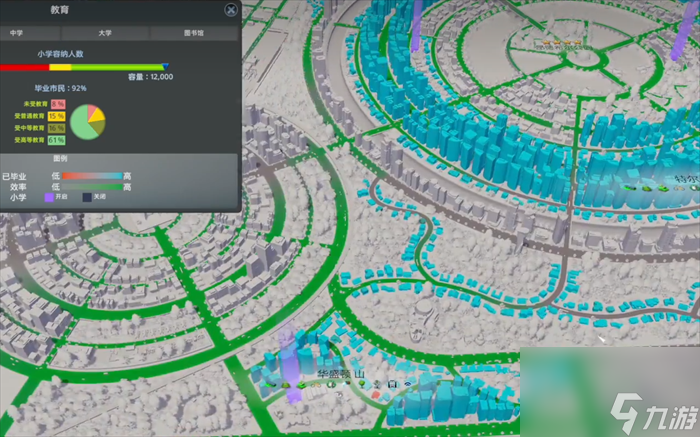
Task: Click the bicycle policy icon under 华盛顿山
Action: pyautogui.click(x=316, y=385)
